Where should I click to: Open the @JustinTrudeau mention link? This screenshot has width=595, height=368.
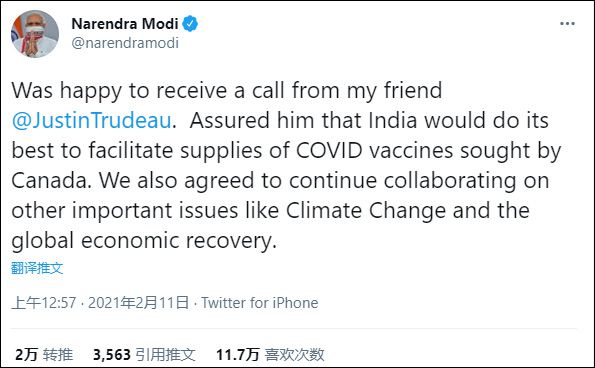pyautogui.click(x=91, y=121)
